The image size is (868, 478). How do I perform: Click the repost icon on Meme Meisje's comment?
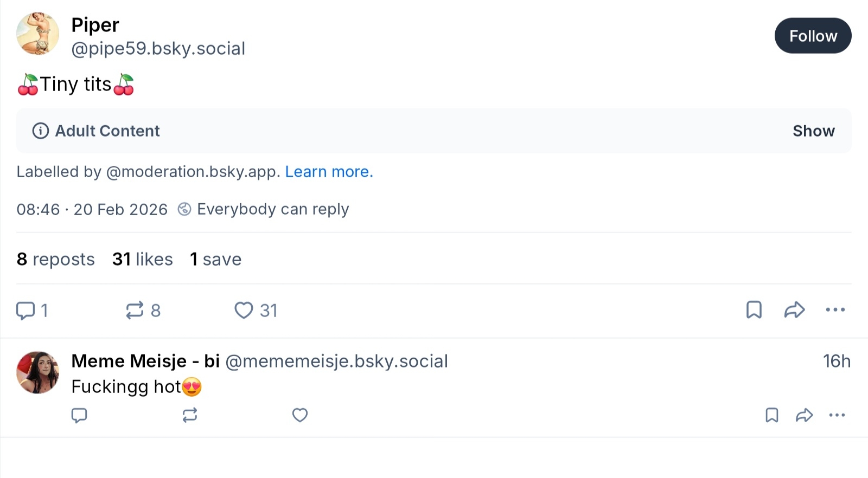click(190, 416)
